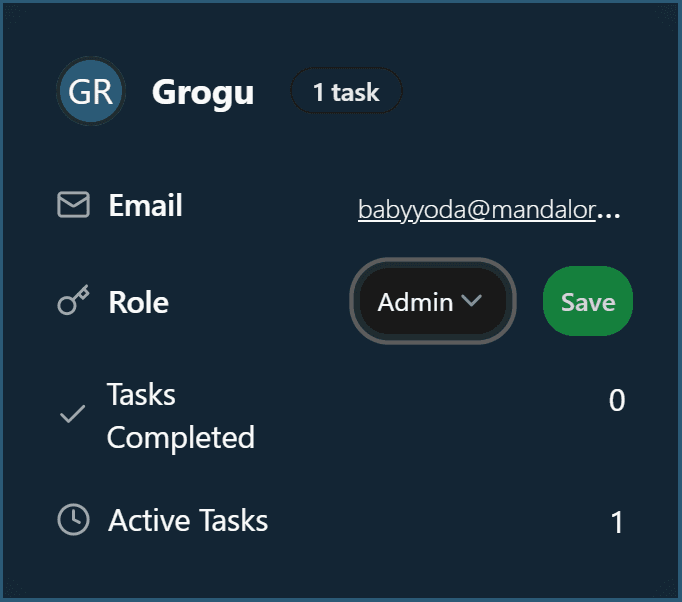Select the user name Grogu
Screen dimensions: 682x602
[203, 92]
